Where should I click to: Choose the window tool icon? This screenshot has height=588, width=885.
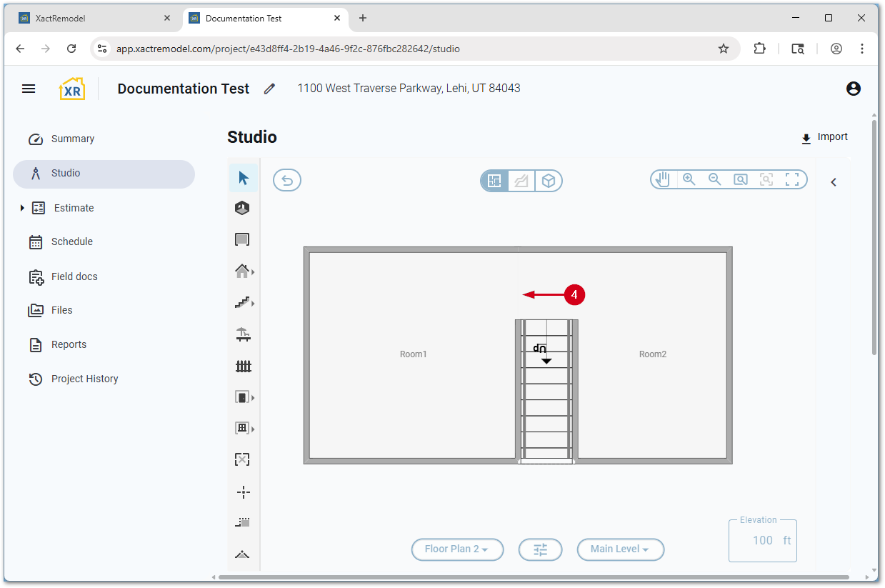[243, 429]
